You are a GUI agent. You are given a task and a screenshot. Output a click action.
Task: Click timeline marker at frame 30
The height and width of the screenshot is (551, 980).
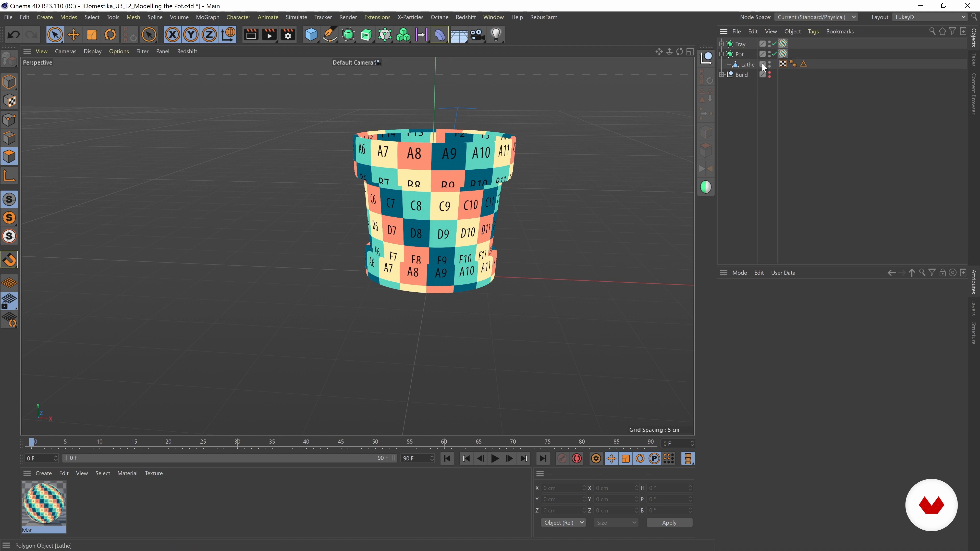click(x=237, y=442)
